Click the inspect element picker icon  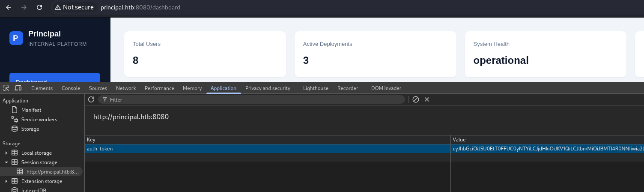pos(6,88)
